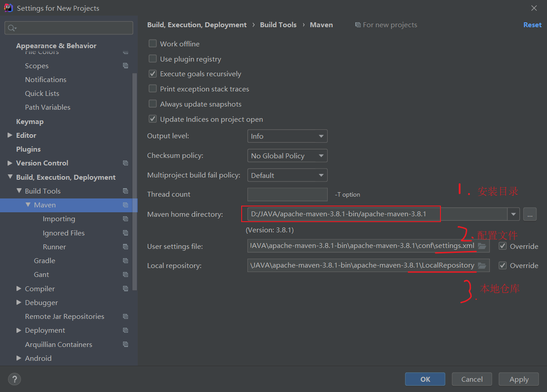Screen dimensions: 547x392
Task: Click the project-level icon next to Runner
Action: pyautogui.click(x=125, y=247)
